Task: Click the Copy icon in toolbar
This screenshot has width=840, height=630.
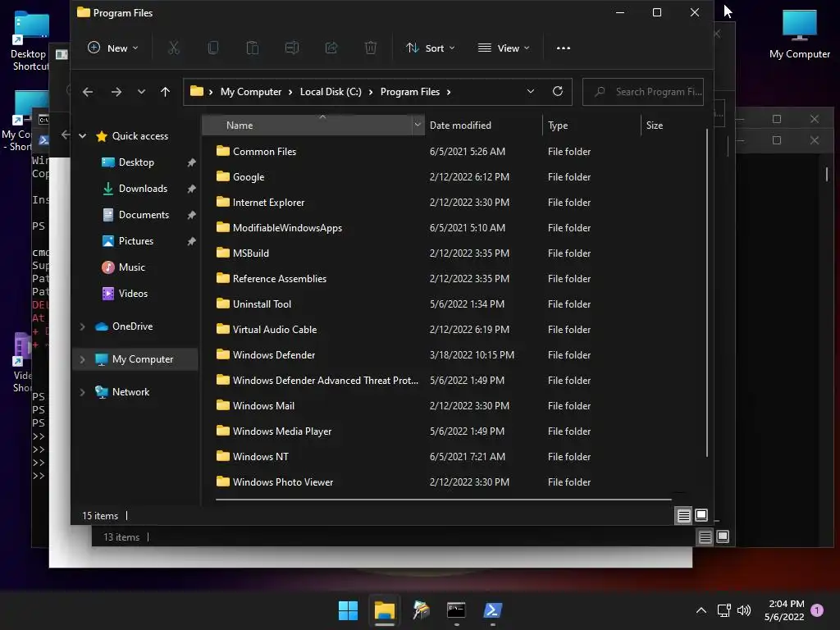Action: click(x=212, y=48)
